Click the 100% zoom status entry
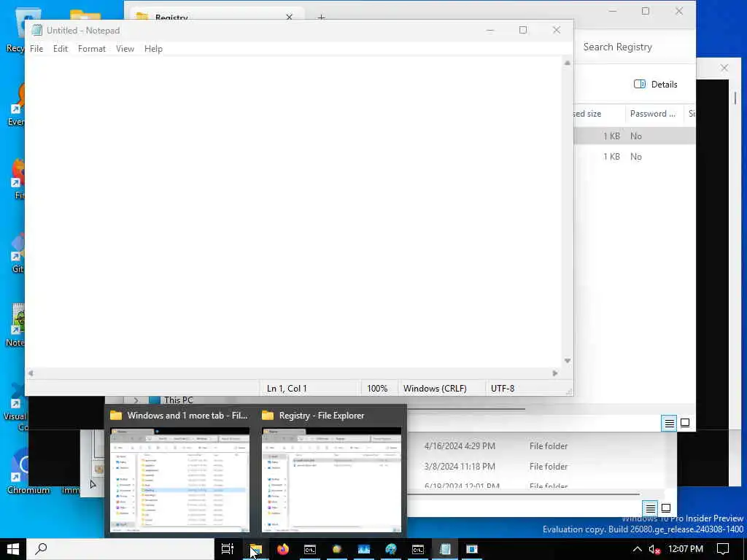Viewport: 747px width, 560px height. 377,388
